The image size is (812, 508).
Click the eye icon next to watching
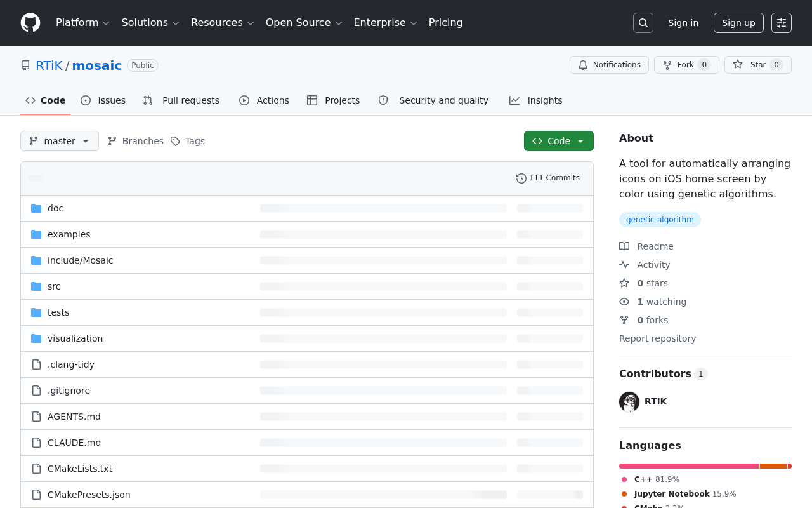coord(624,302)
